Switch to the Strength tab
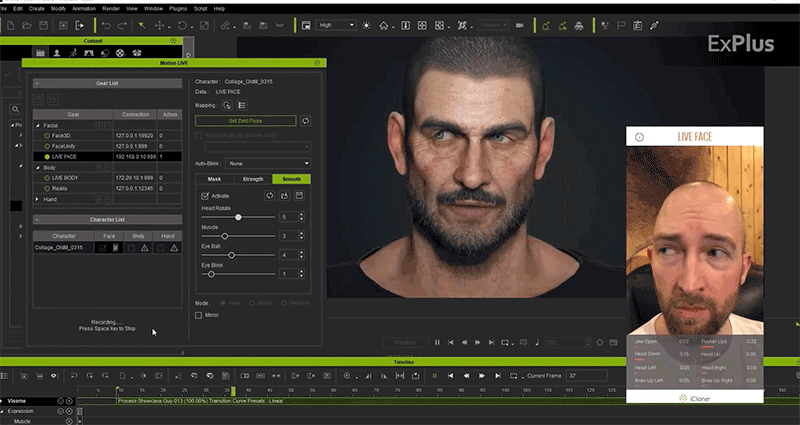The width and height of the screenshot is (800, 425). [253, 179]
